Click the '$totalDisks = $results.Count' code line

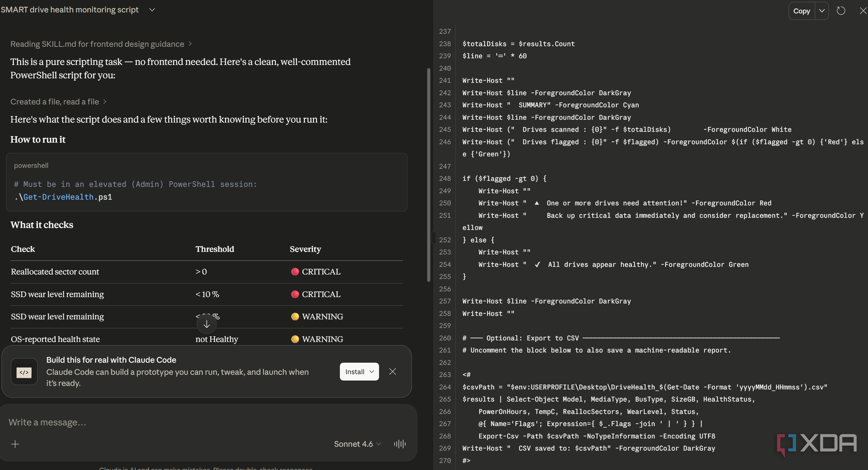[519, 44]
